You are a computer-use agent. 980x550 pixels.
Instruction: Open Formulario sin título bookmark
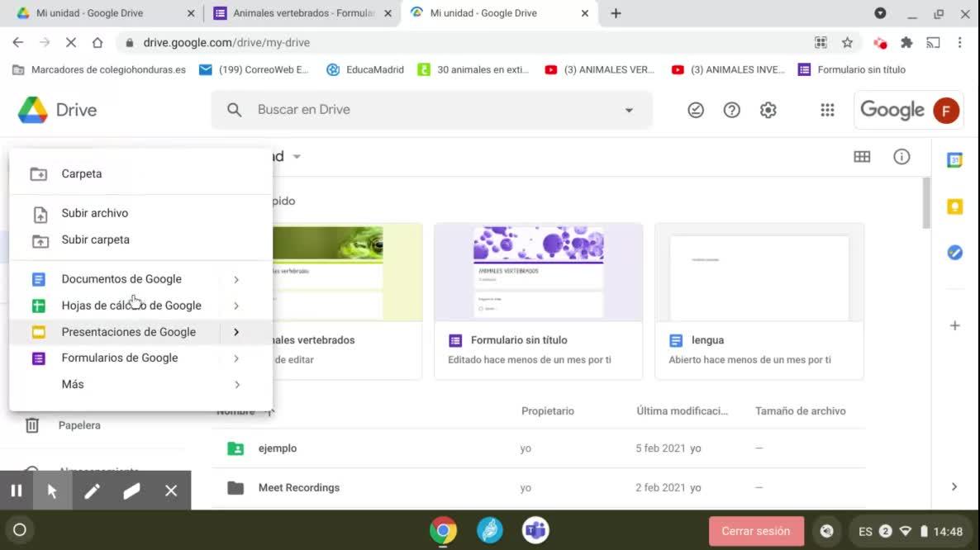tap(852, 70)
